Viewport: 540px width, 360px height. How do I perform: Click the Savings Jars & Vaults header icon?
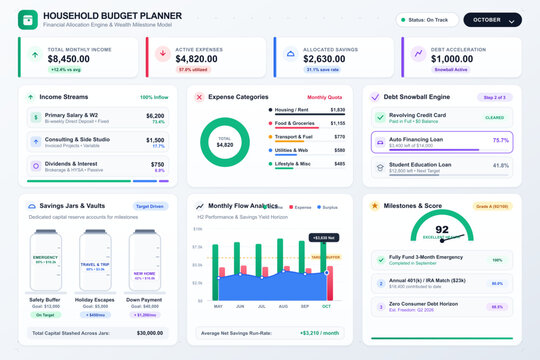tap(32, 206)
